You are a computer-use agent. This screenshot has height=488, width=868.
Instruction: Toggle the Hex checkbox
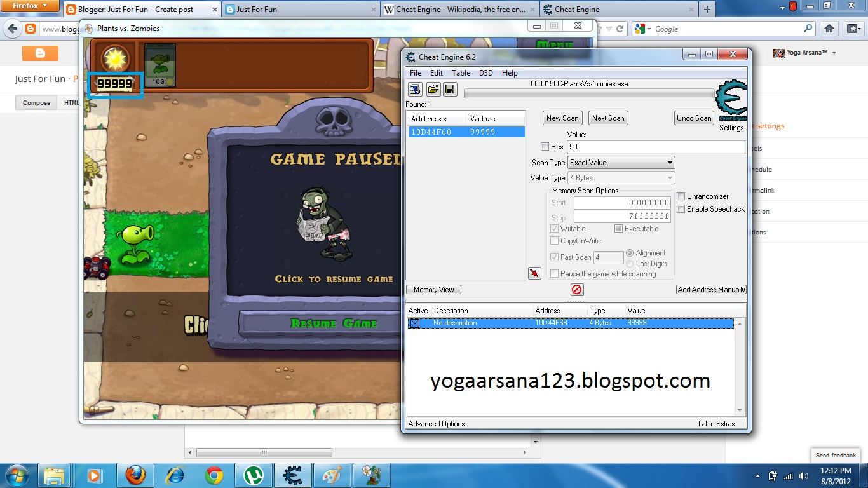[x=545, y=147]
